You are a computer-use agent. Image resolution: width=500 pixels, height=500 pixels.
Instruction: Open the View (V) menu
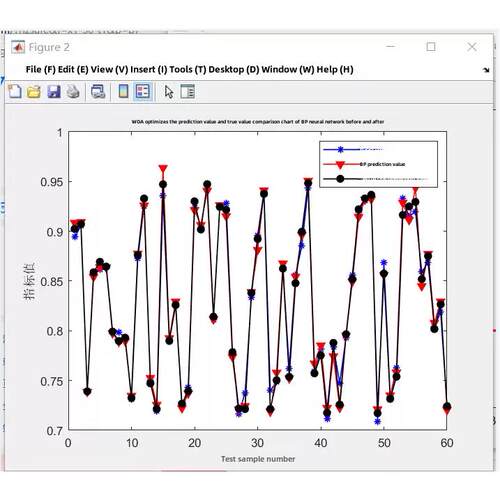pos(109,69)
